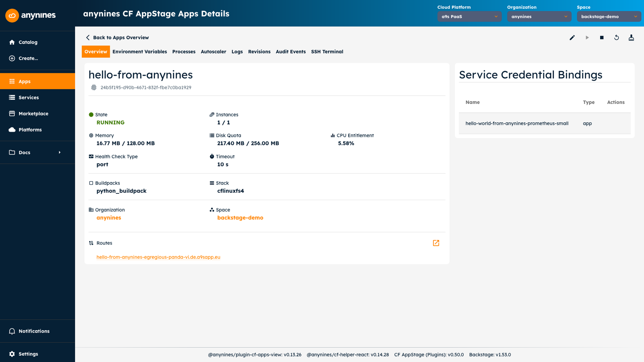Open the anynines organization link
The height and width of the screenshot is (362, 644).
(109, 218)
